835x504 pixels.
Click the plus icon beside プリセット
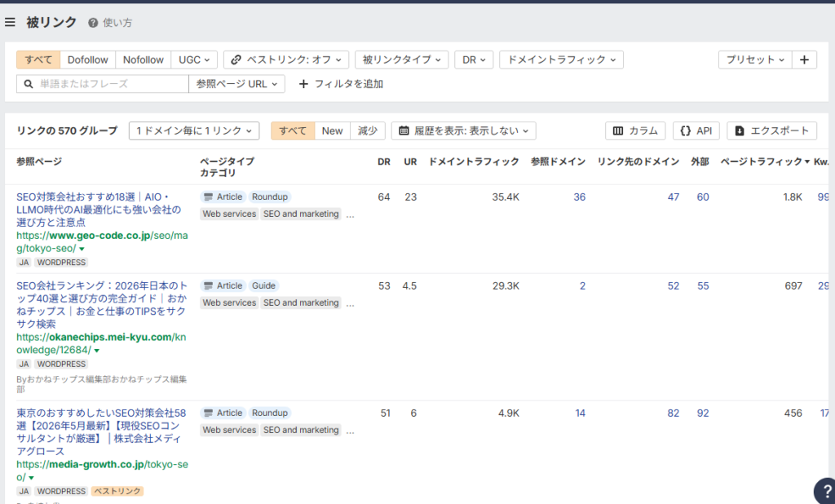coord(804,60)
